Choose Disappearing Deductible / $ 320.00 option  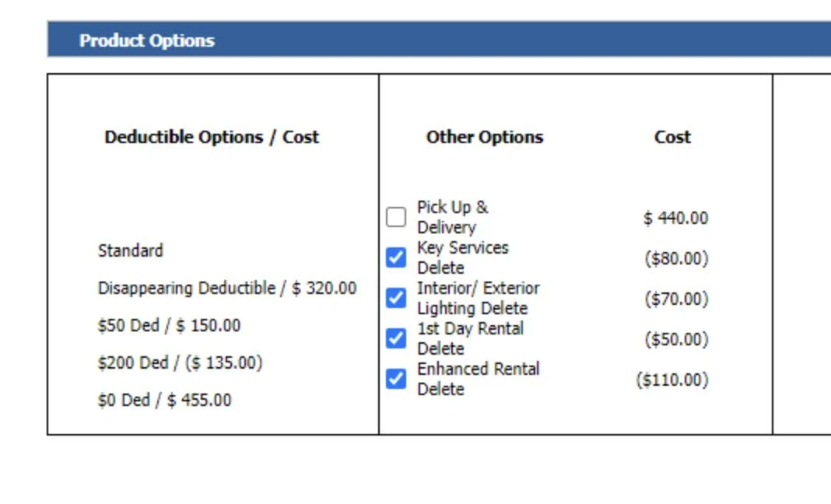point(226,288)
